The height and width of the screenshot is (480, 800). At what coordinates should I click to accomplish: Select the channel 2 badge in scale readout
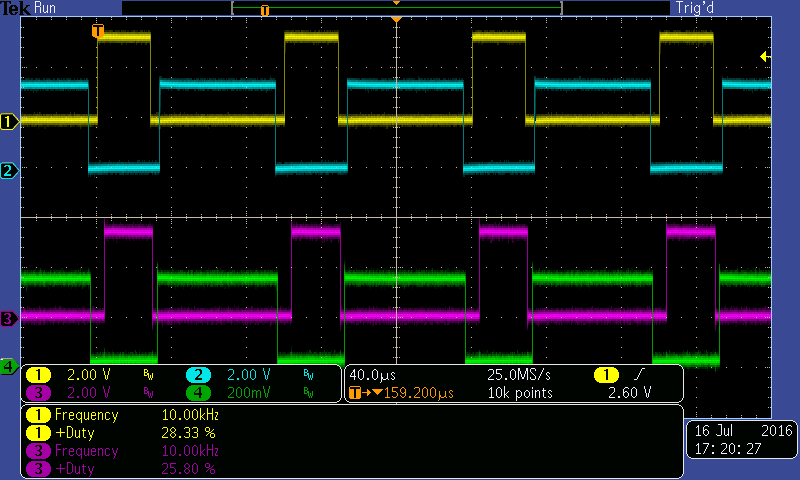[x=198, y=375]
